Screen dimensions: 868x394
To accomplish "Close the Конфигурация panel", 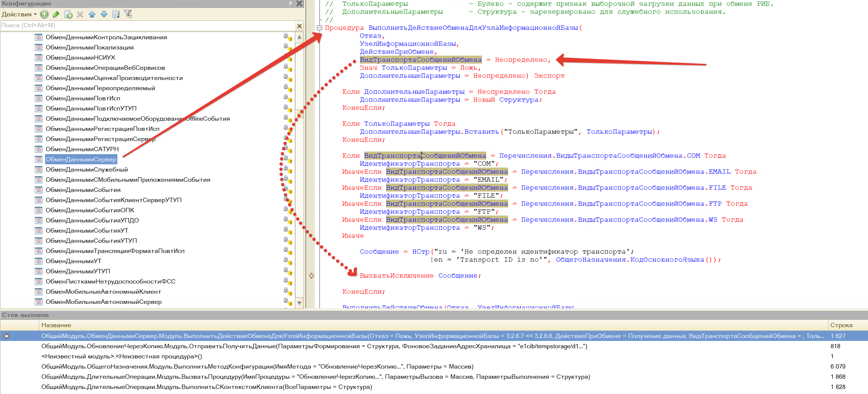I will pos(299,3).
